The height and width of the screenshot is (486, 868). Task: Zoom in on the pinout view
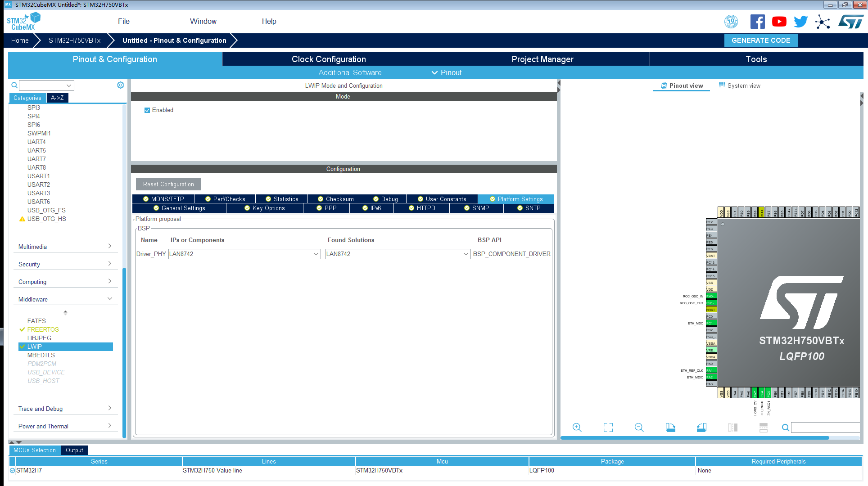577,427
